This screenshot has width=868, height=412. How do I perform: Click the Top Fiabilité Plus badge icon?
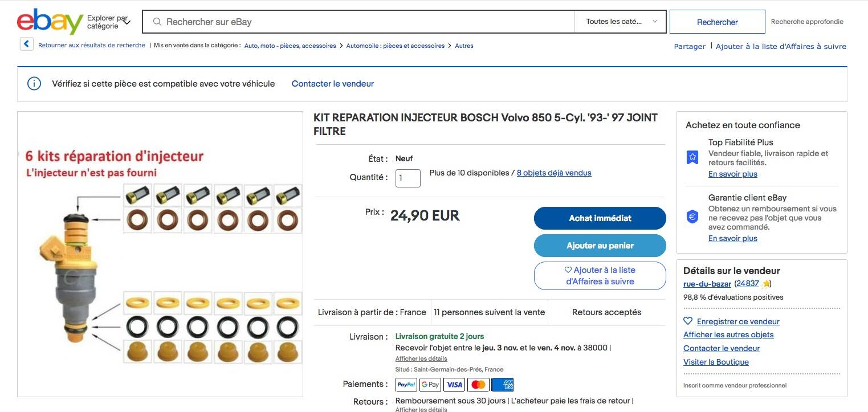tap(692, 157)
